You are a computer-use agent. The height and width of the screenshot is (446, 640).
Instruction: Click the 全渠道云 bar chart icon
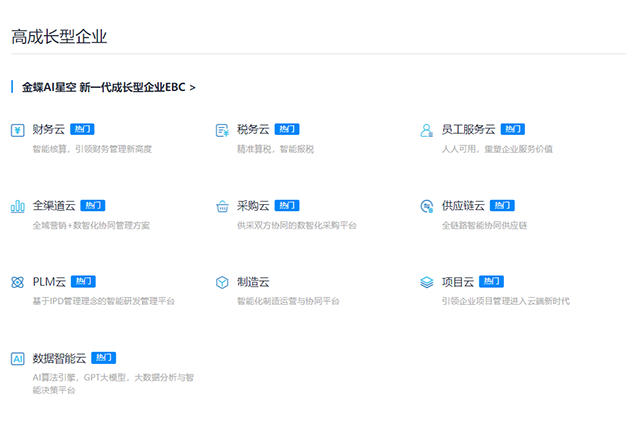[18, 206]
